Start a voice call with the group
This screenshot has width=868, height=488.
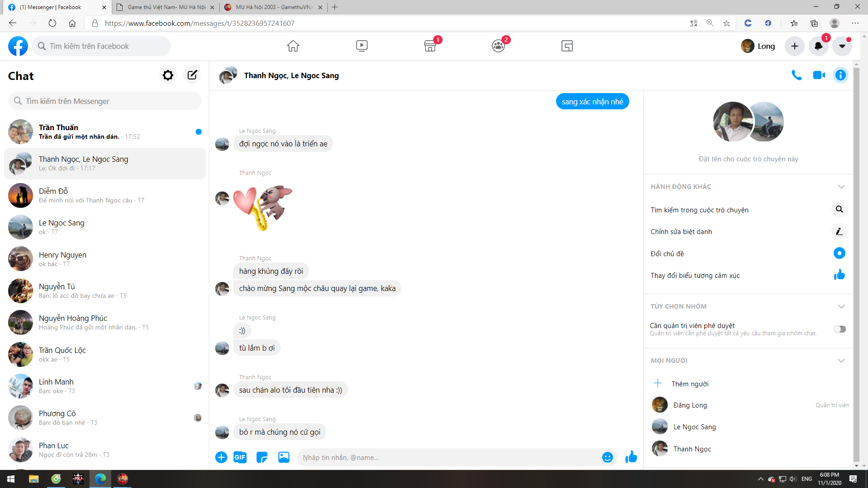click(x=796, y=75)
